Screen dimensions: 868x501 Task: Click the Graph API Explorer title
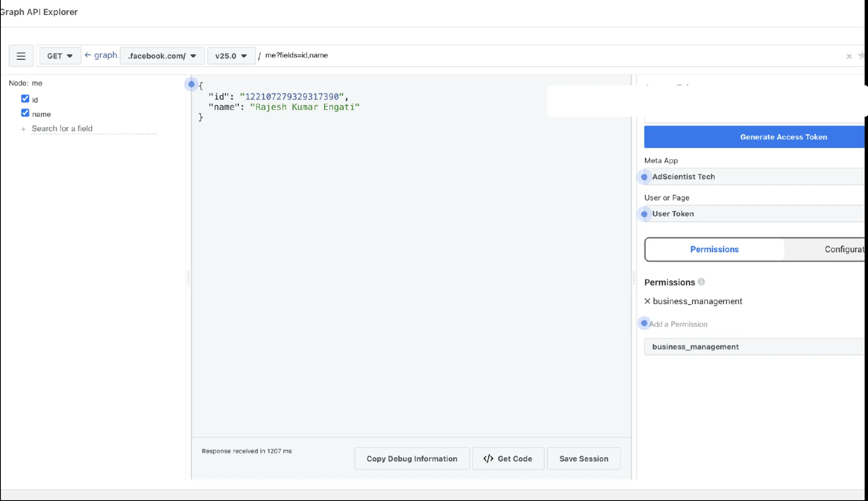[x=39, y=12]
